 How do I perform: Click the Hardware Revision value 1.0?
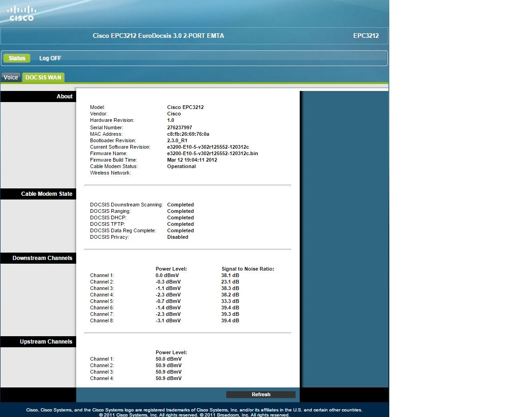coord(170,120)
